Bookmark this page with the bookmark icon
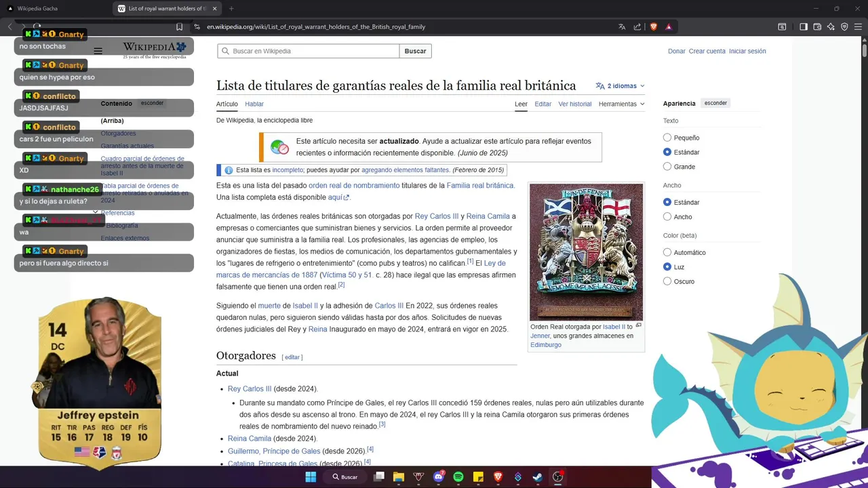868x488 pixels. (179, 27)
